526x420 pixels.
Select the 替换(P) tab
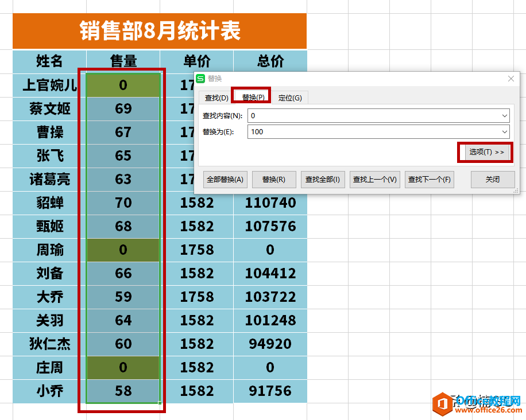click(253, 97)
